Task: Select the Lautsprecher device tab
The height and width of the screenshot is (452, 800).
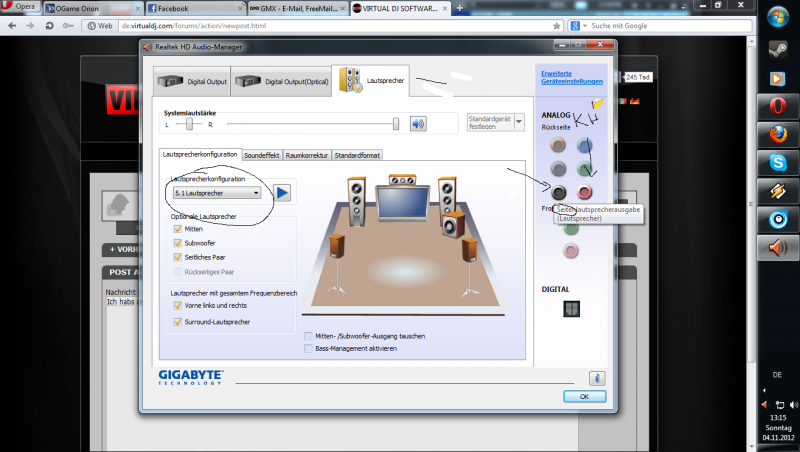Action: [370, 80]
